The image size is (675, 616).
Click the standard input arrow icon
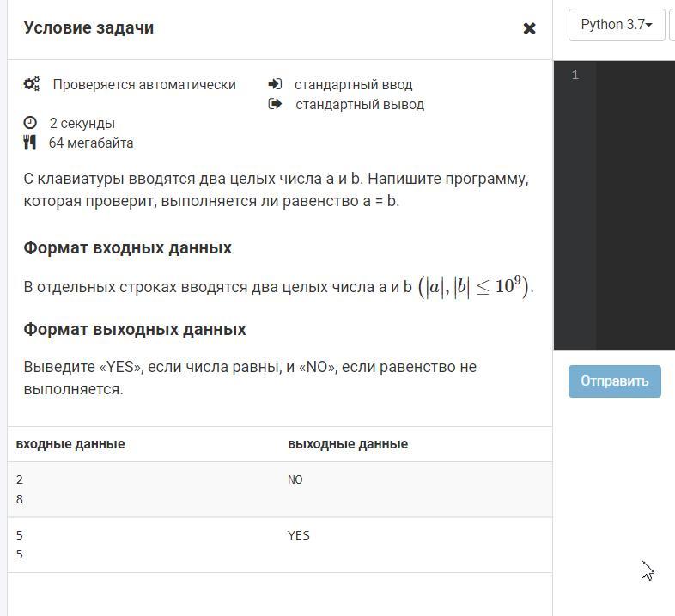coord(275,84)
